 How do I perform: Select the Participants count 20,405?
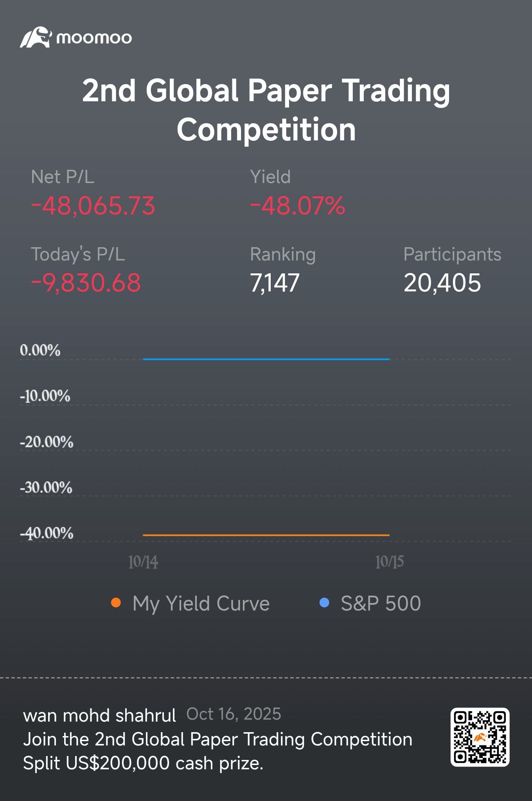(442, 283)
